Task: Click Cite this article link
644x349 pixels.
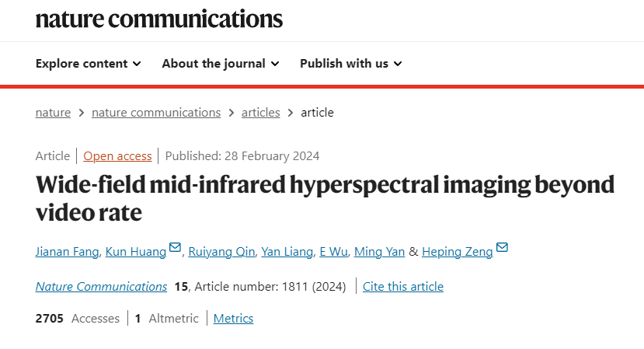Action: click(x=403, y=287)
